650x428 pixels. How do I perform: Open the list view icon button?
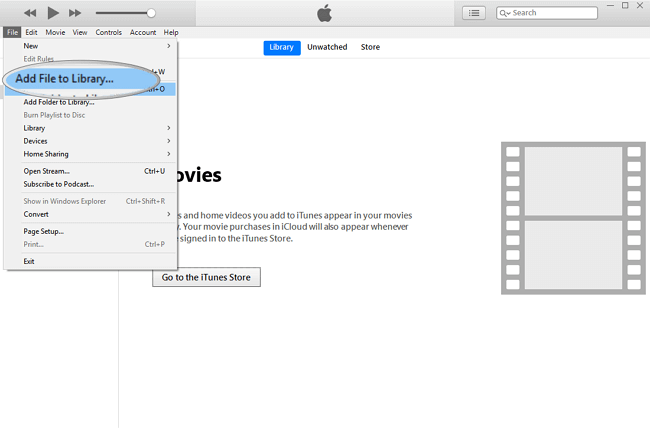(x=474, y=13)
